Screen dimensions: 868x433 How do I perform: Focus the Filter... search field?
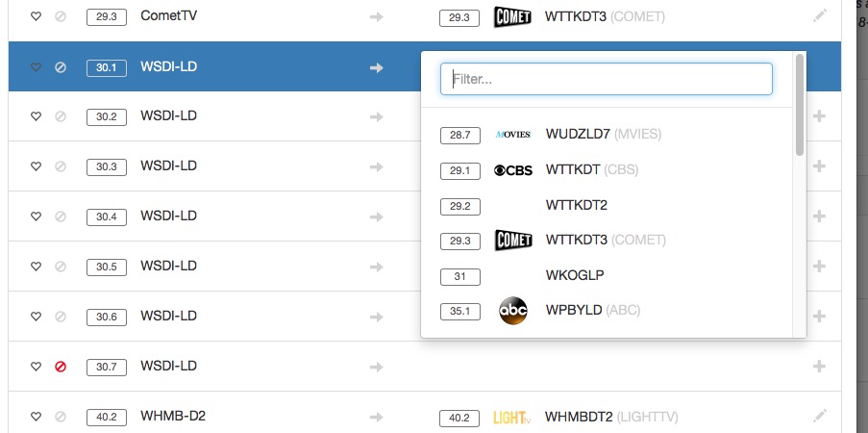[x=606, y=80]
